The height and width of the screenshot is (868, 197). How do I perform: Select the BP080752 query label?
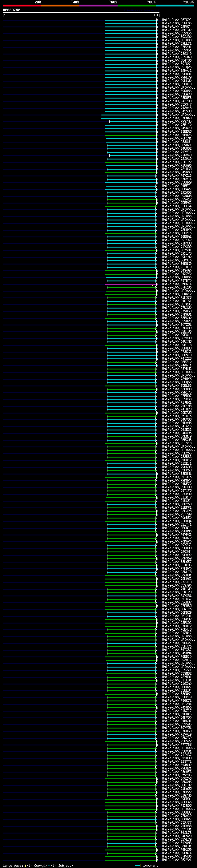click(x=11, y=10)
